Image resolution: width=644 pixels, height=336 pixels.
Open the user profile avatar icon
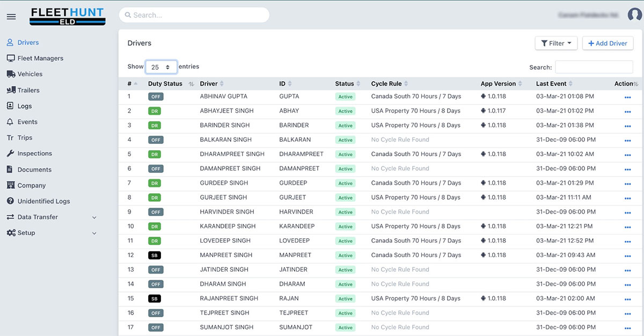pyautogui.click(x=634, y=15)
